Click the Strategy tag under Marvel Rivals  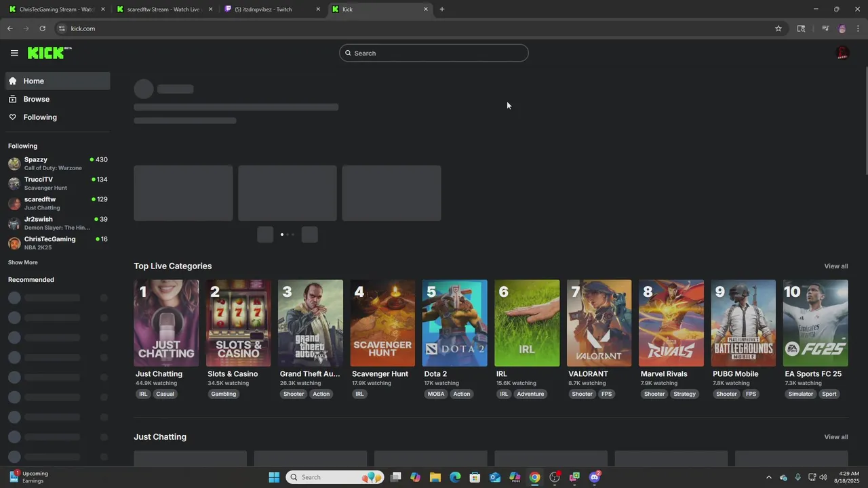[x=684, y=394]
